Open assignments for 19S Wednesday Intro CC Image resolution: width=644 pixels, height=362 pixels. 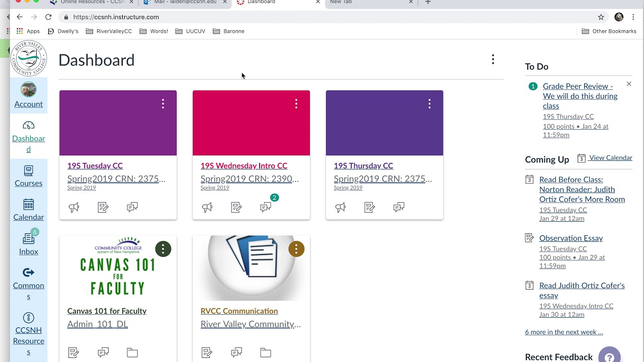click(x=236, y=207)
